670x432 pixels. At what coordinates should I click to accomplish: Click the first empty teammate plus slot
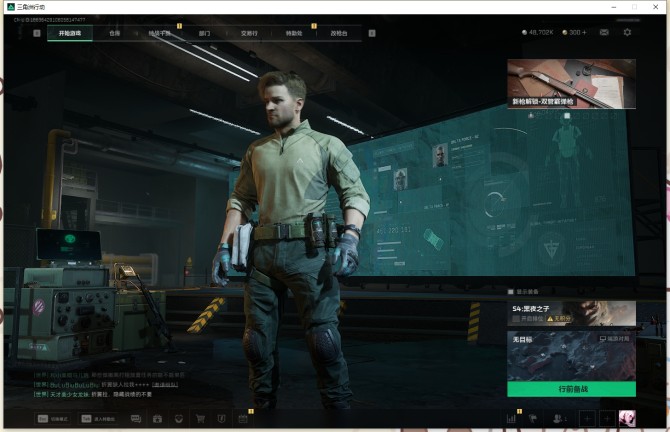(x=588, y=419)
